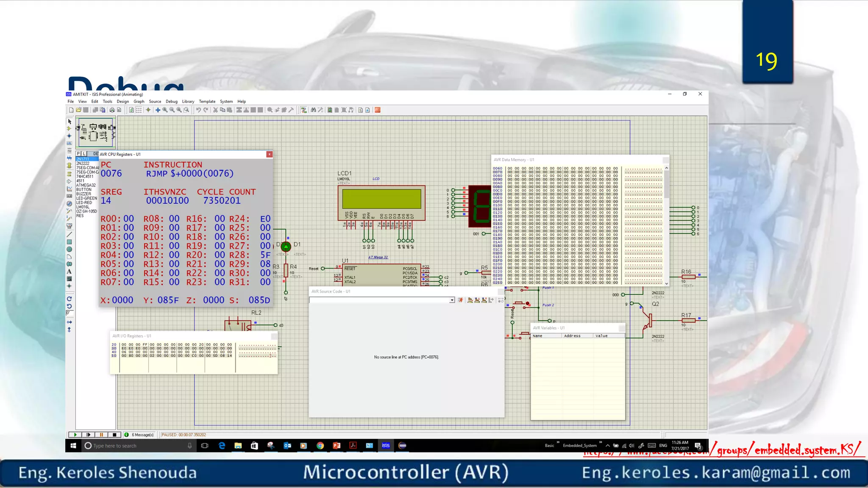The image size is (868, 488).
Task: Click the New Design toolbar icon
Action: [x=71, y=110]
